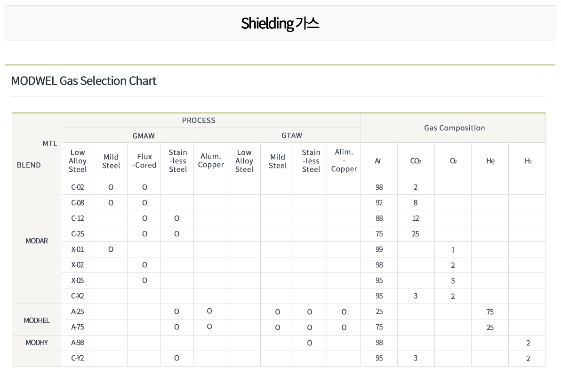Select the C-X2 blend row label
Viewport: 561px width, 392px height.
point(77,296)
